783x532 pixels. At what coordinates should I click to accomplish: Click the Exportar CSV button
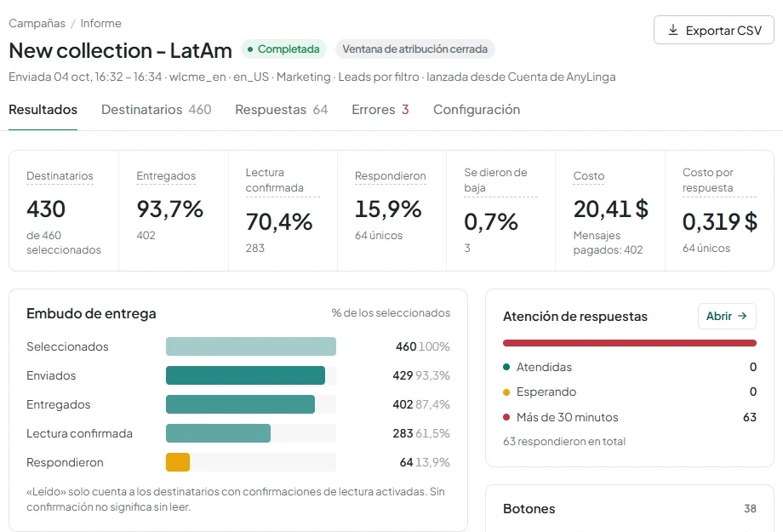tap(714, 30)
